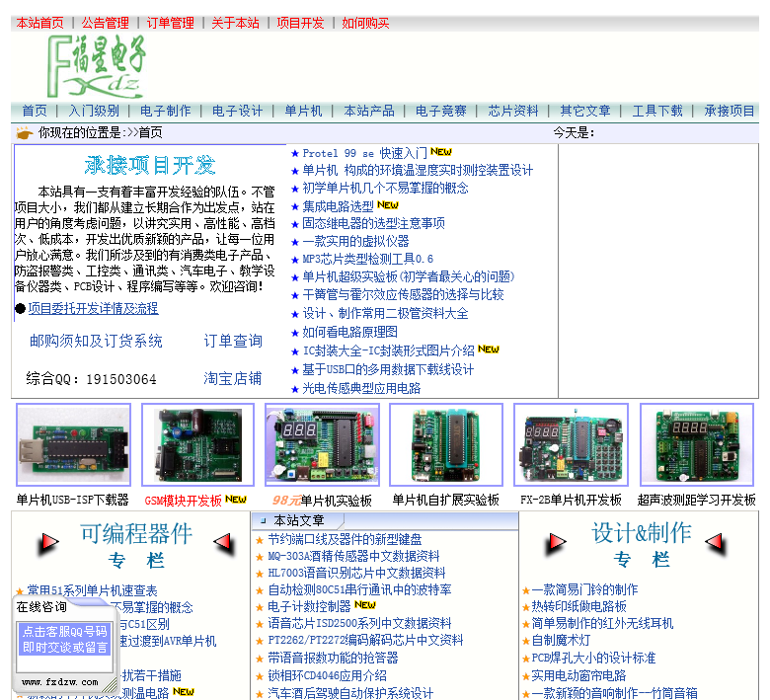Image resolution: width=770 pixels, height=700 pixels.
Task: Open the 超声波测距学习开发板 caption link
Action: 696,500
